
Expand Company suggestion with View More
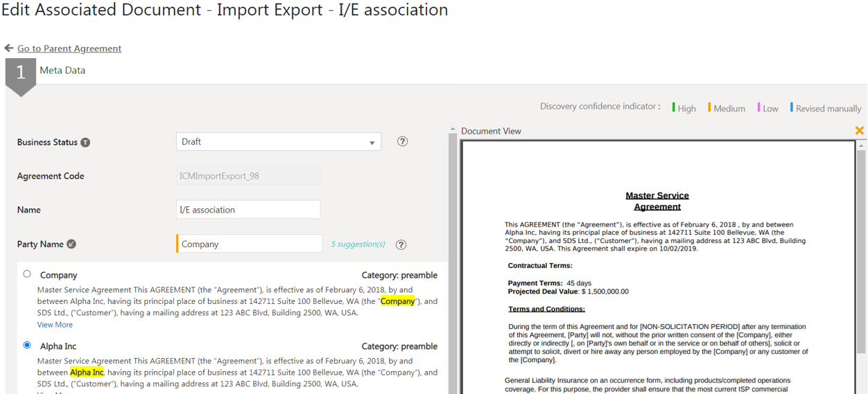(55, 325)
